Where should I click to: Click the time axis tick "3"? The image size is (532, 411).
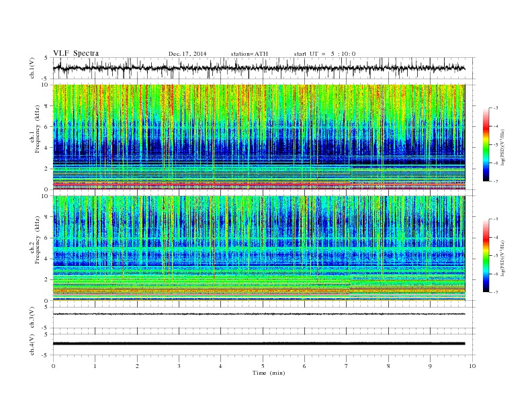click(179, 366)
